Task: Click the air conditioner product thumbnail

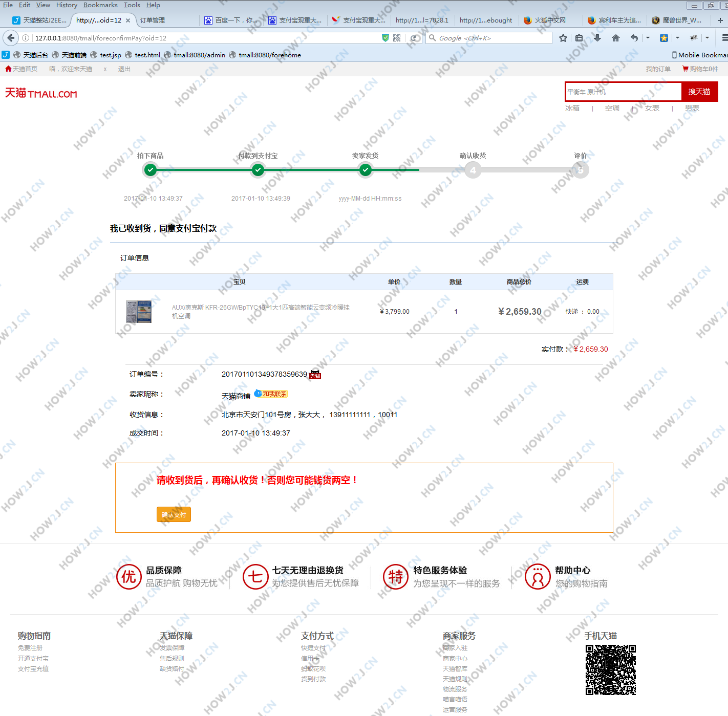Action: tap(139, 311)
